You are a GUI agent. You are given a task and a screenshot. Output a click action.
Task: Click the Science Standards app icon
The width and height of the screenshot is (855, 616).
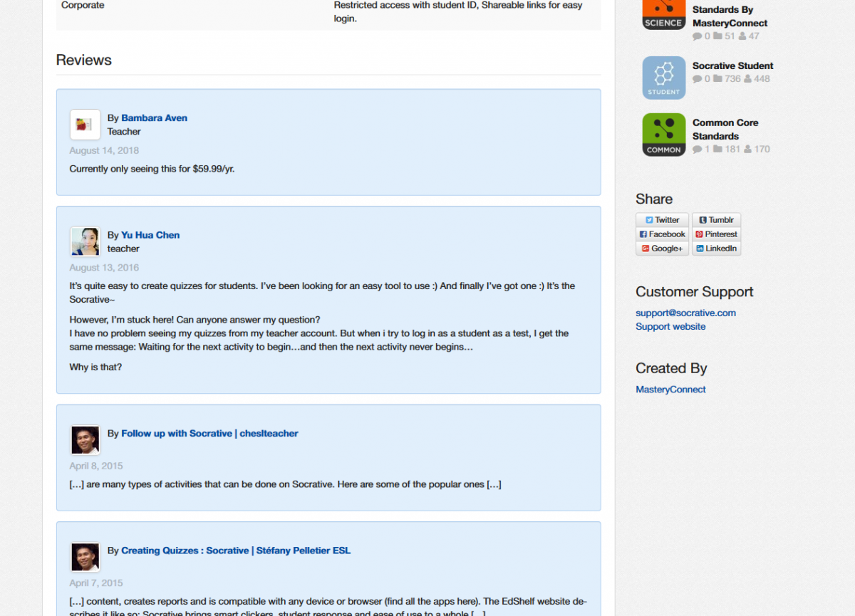663,14
